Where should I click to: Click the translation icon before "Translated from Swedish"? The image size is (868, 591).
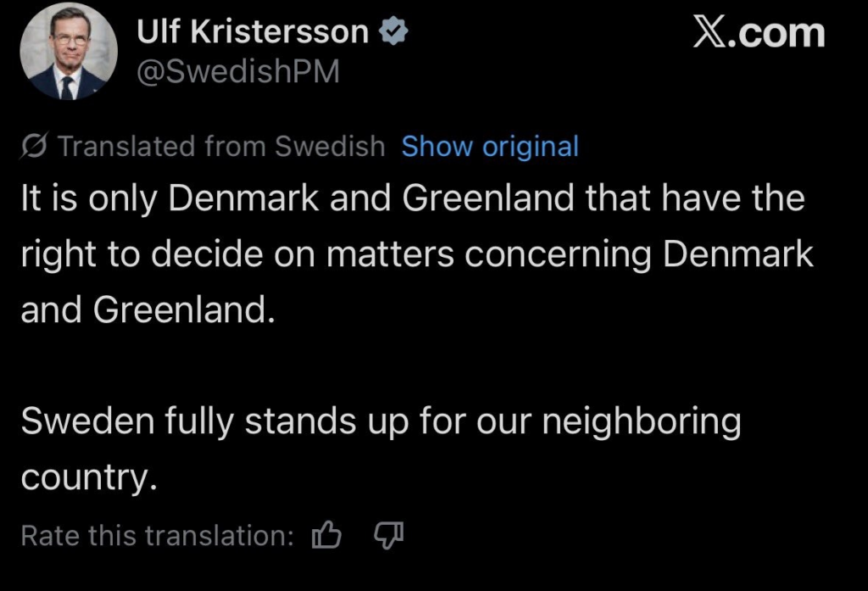(x=36, y=147)
